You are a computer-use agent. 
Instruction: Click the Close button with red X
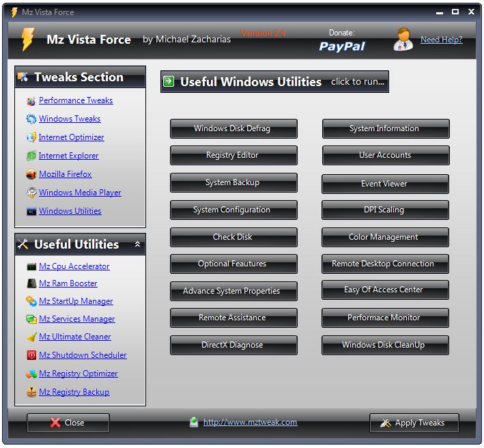[x=68, y=423]
